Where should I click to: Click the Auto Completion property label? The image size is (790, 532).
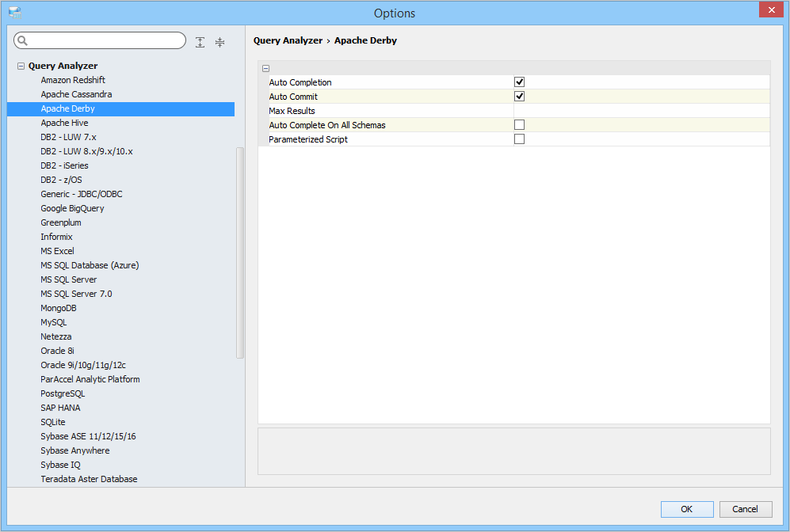coord(300,82)
